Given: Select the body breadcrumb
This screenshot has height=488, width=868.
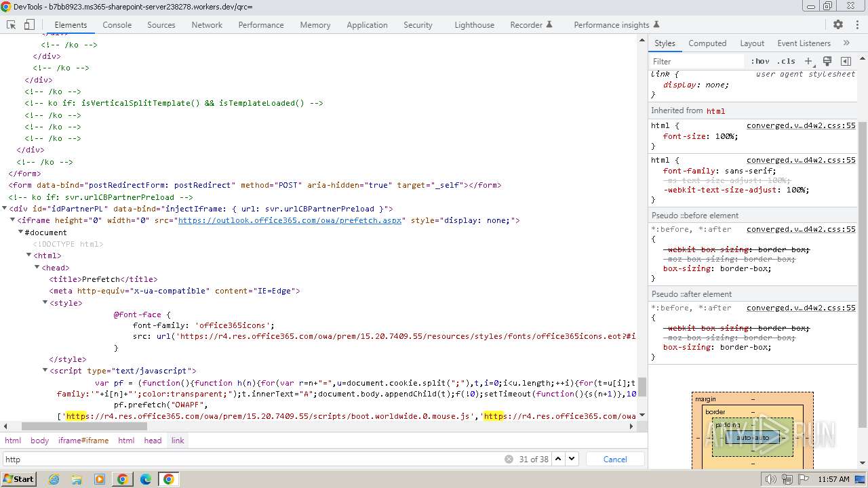Looking at the screenshot, I should (x=40, y=441).
